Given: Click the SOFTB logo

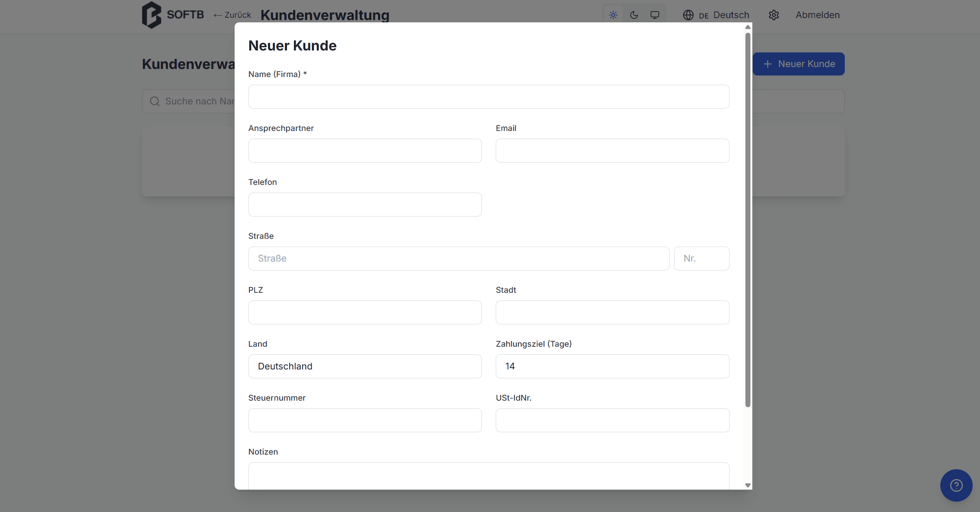Looking at the screenshot, I should [x=173, y=15].
